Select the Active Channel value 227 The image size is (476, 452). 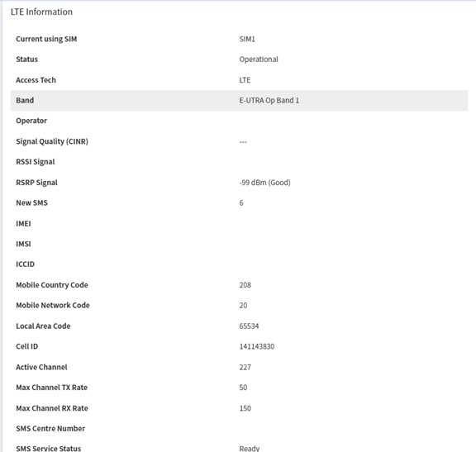245,367
